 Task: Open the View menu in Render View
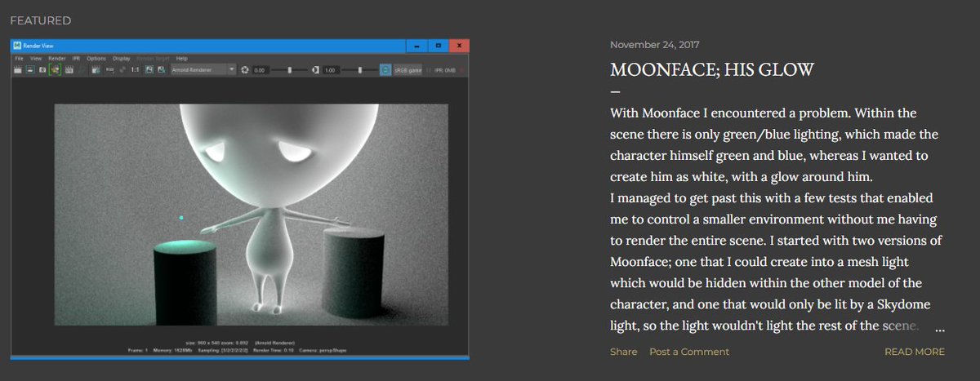[x=36, y=59]
